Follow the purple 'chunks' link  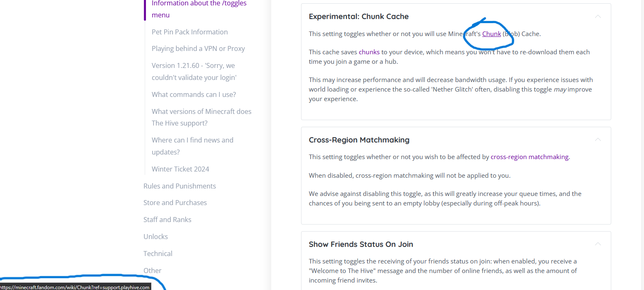coord(369,52)
